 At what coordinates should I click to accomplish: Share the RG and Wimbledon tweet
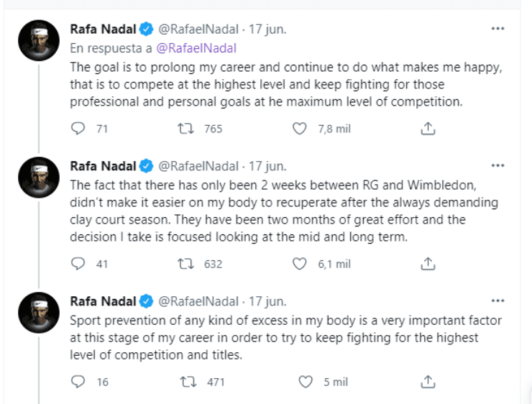[x=428, y=264]
